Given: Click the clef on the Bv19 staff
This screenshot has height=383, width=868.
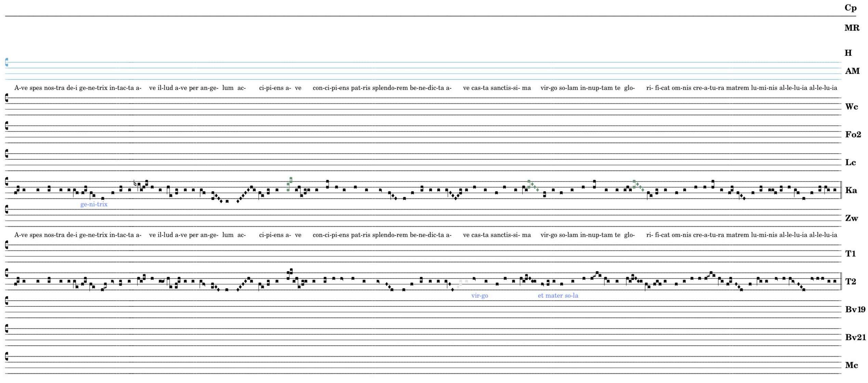Looking at the screenshot, I should (7, 301).
